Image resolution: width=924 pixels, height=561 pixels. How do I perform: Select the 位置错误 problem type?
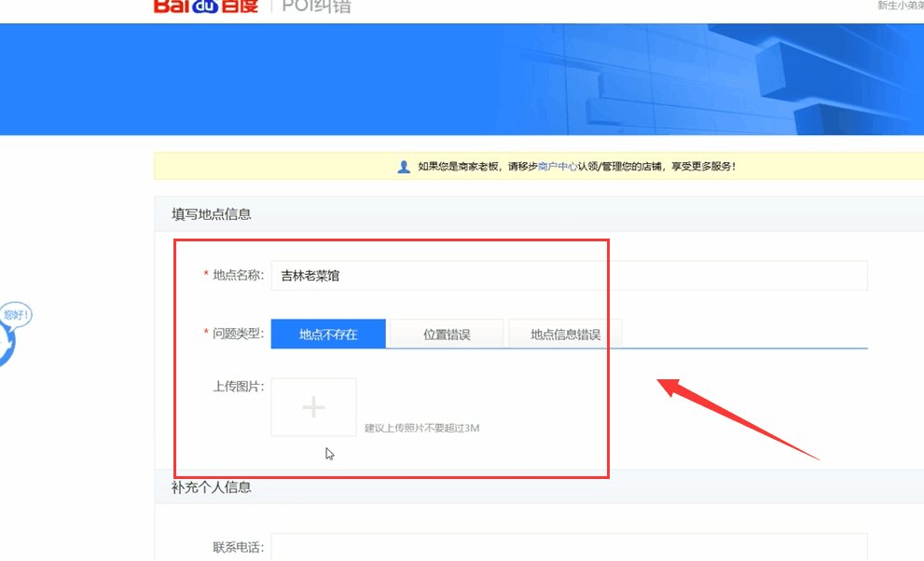point(446,333)
